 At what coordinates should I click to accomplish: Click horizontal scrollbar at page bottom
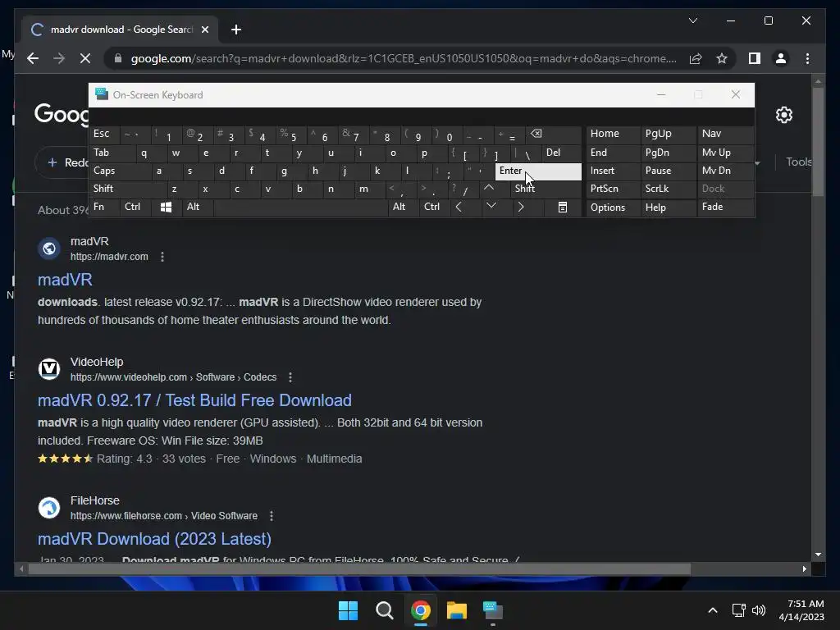[x=359, y=569]
